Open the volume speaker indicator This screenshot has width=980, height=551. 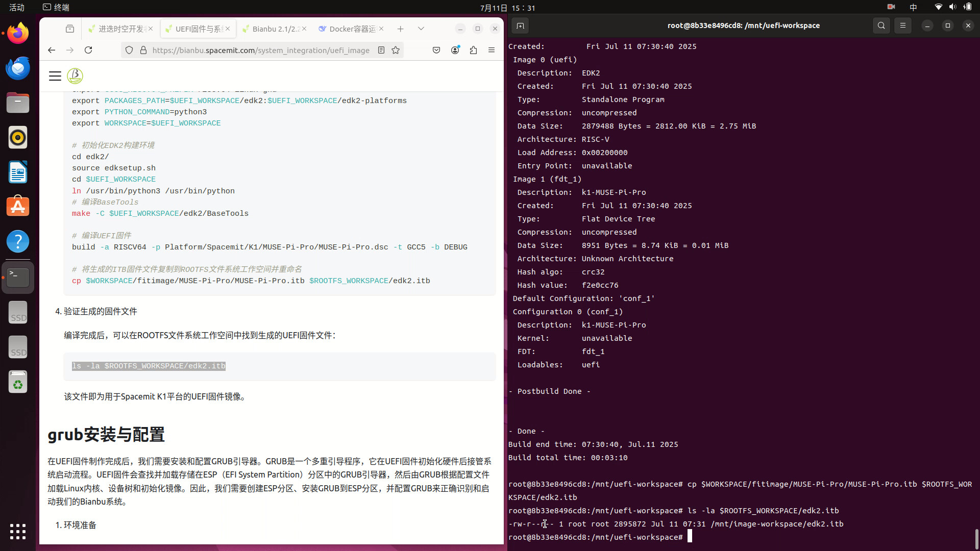(x=952, y=7)
